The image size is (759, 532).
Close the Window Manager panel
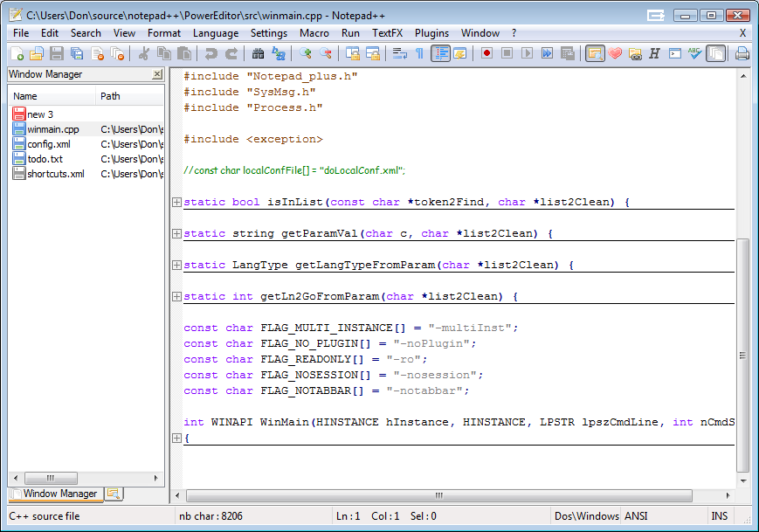[158, 74]
